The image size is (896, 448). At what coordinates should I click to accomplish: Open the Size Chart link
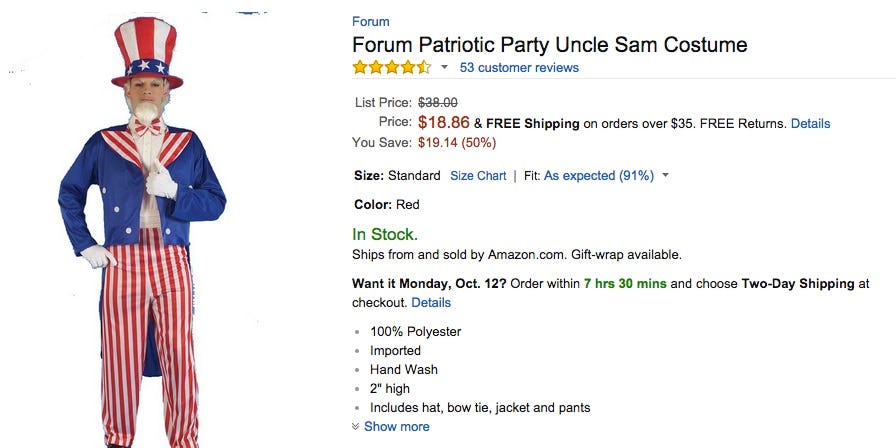[478, 176]
